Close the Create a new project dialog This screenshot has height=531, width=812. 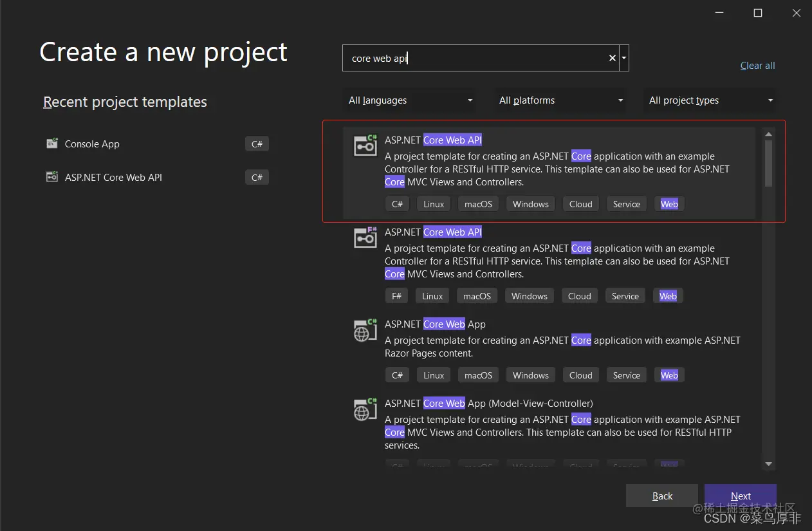click(x=796, y=13)
